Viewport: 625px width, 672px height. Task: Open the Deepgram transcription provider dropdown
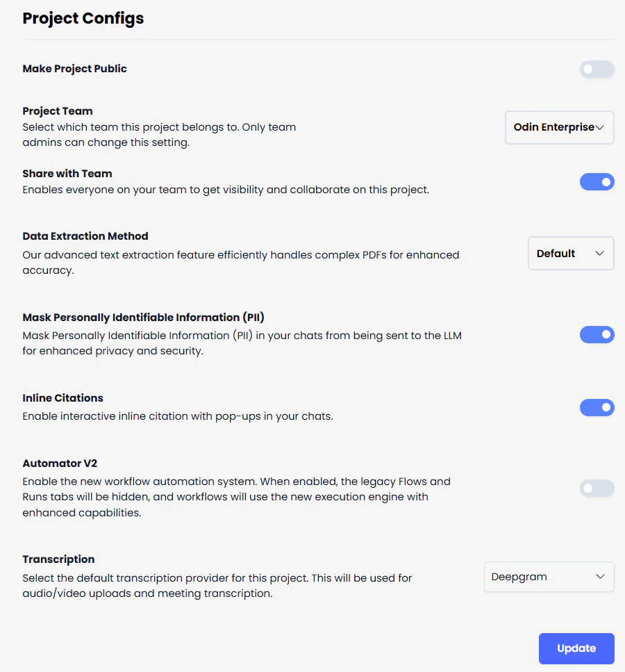[x=549, y=577]
